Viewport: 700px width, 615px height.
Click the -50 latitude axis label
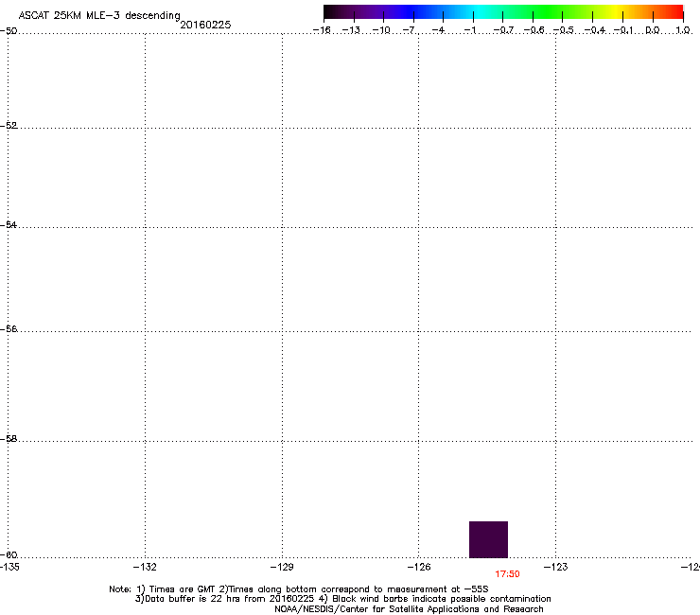(9, 31)
